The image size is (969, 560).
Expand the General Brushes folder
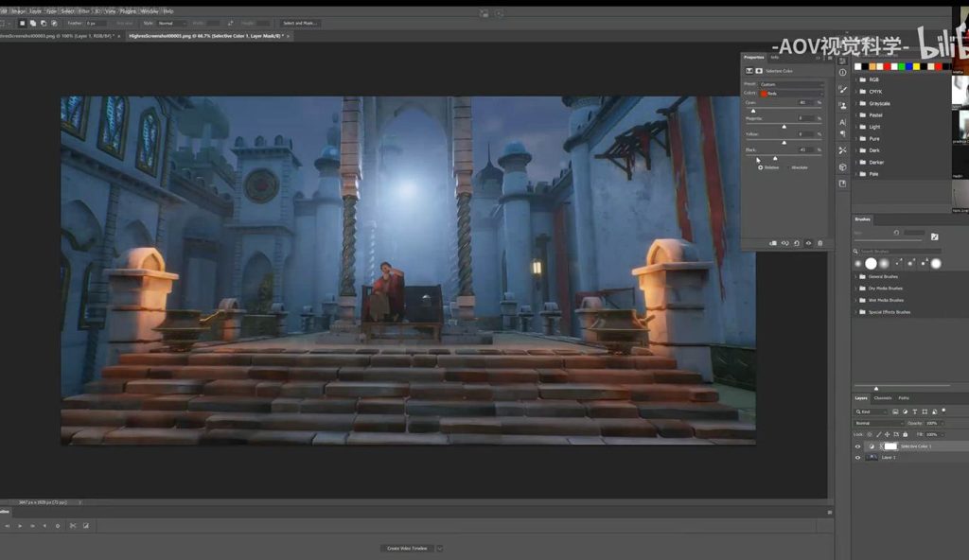[x=854, y=276]
